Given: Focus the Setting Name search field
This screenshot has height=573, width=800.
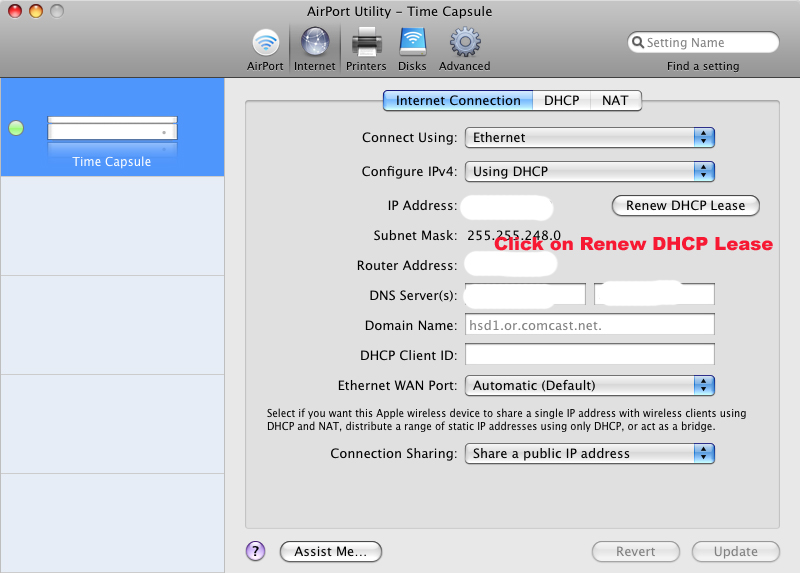Looking at the screenshot, I should point(703,42).
